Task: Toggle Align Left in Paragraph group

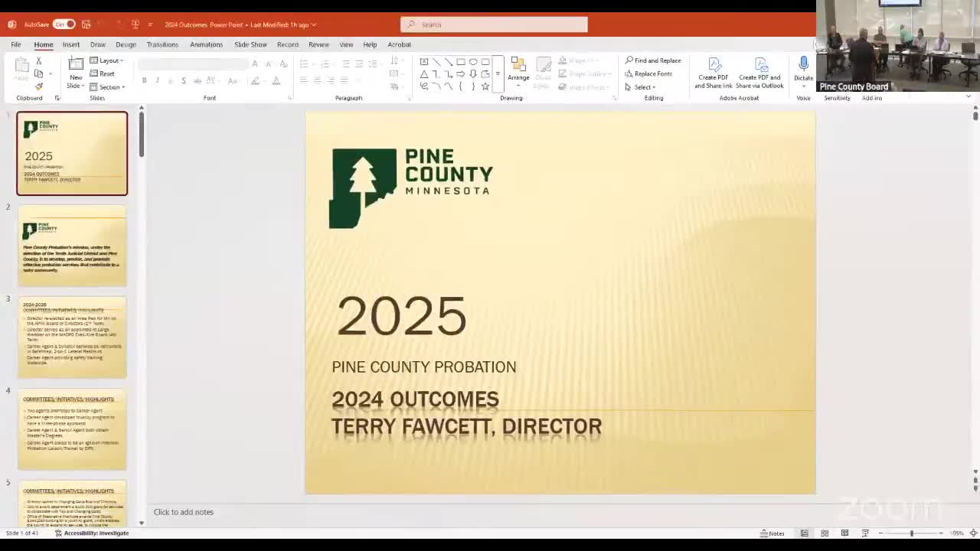Action: pos(304,80)
